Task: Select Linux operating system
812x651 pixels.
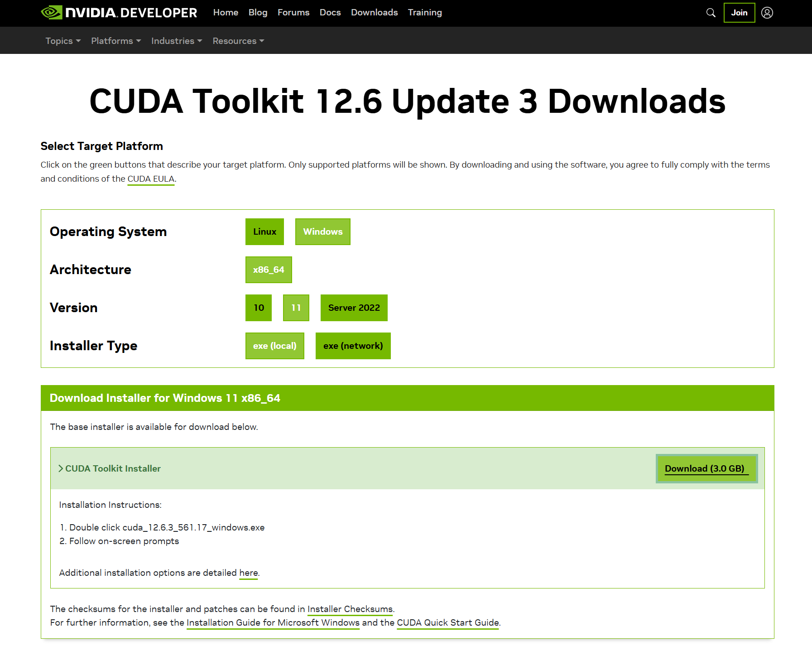Action: (x=264, y=231)
